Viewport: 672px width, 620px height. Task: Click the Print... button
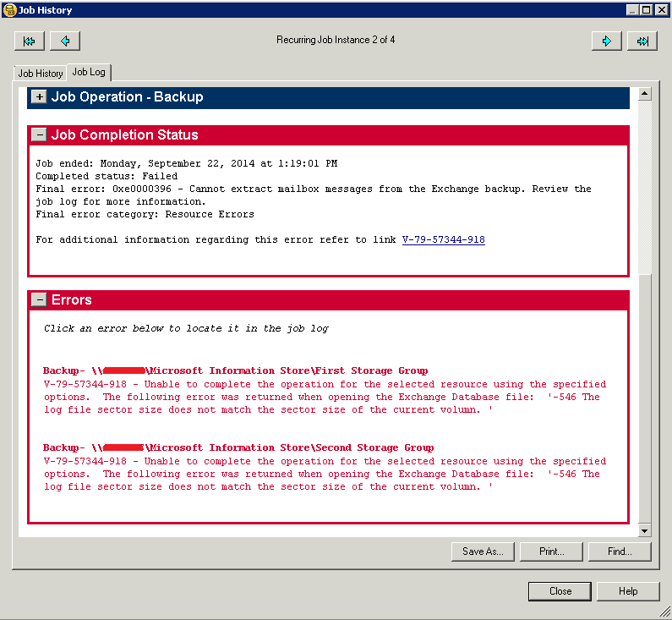(551, 551)
